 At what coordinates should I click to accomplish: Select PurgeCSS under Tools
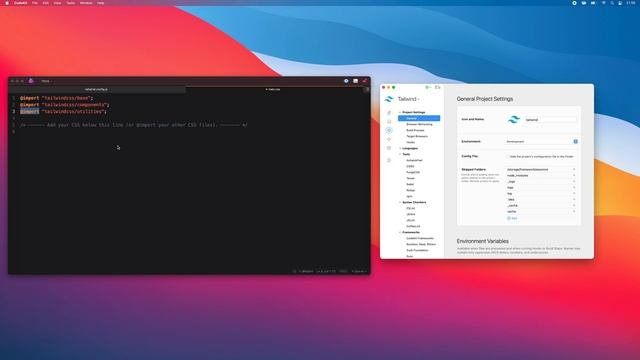(x=413, y=172)
